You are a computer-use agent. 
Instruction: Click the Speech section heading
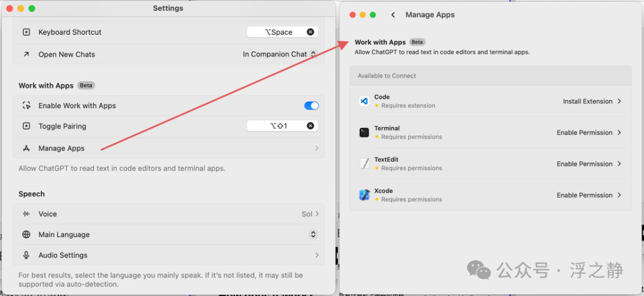pyautogui.click(x=32, y=193)
